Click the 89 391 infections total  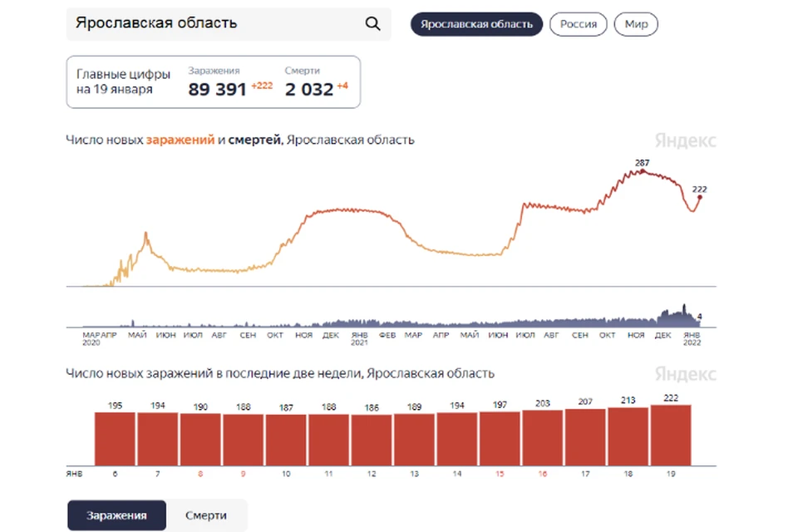click(217, 90)
